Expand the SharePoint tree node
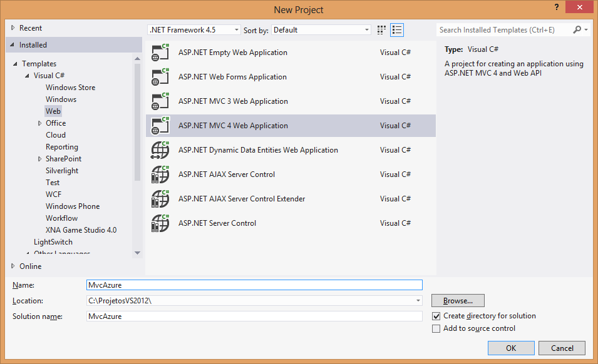 coord(39,159)
